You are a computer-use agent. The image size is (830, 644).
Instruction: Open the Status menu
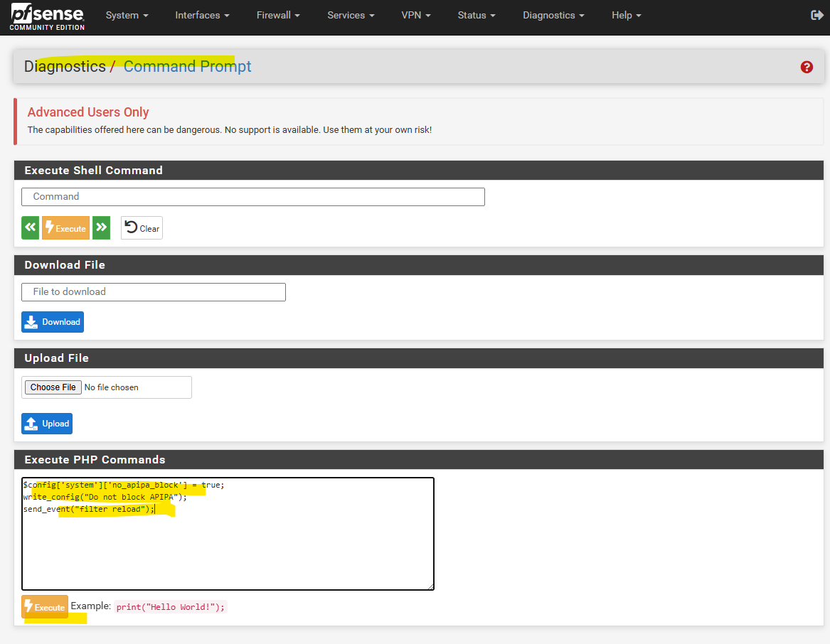pyautogui.click(x=477, y=15)
